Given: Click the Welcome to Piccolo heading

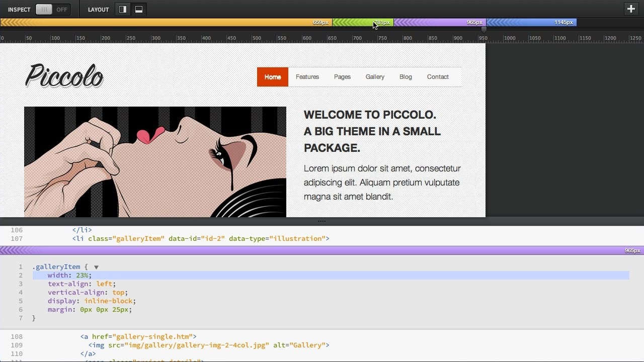Looking at the screenshot, I should coord(372,131).
